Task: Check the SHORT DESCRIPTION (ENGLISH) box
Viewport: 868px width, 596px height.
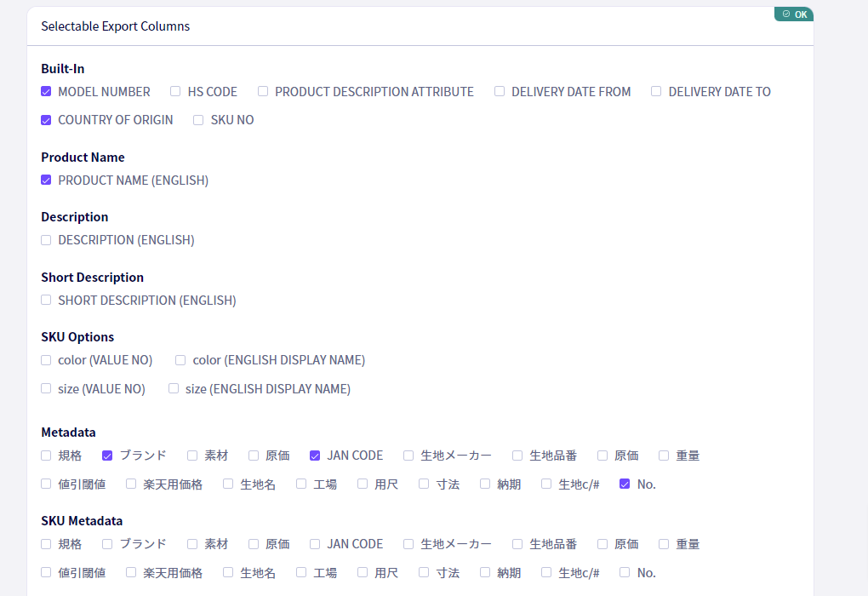Action: [46, 301]
